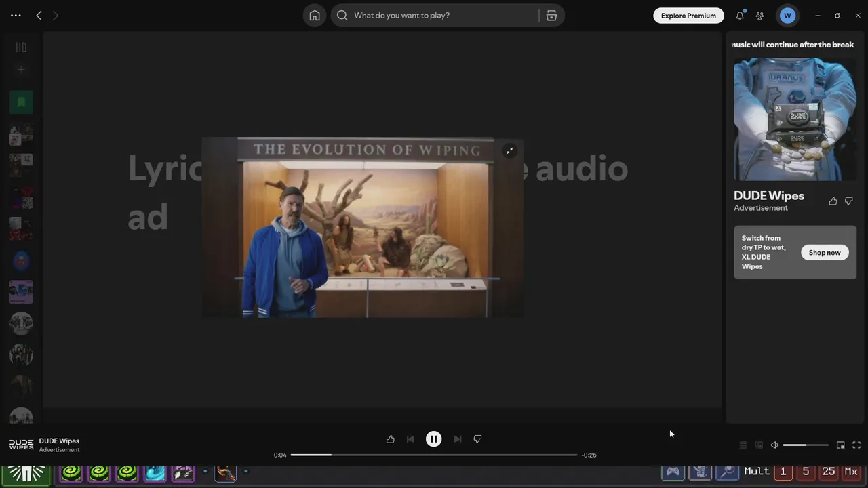868x488 pixels.
Task: Open the play Queue icon
Action: click(x=743, y=445)
